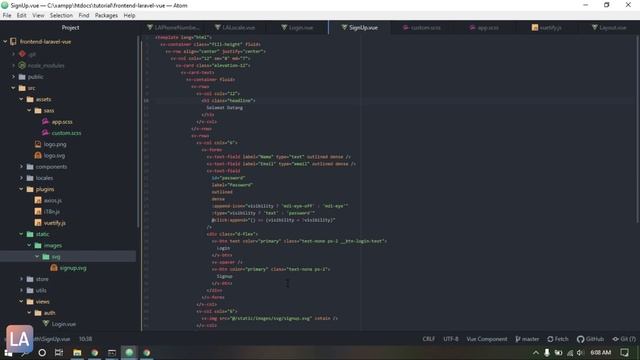Screen dimensions: 640x360
Task: Open the Edit menu
Action: pos(22,15)
